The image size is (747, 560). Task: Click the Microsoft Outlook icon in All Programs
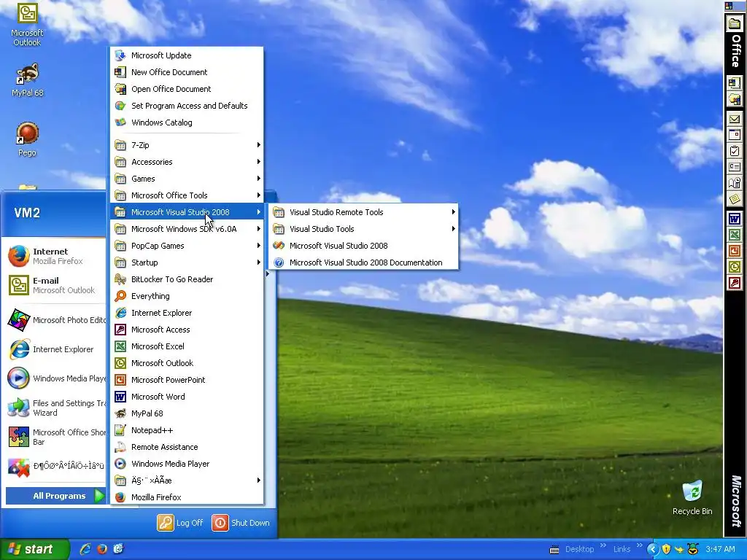tap(120, 363)
